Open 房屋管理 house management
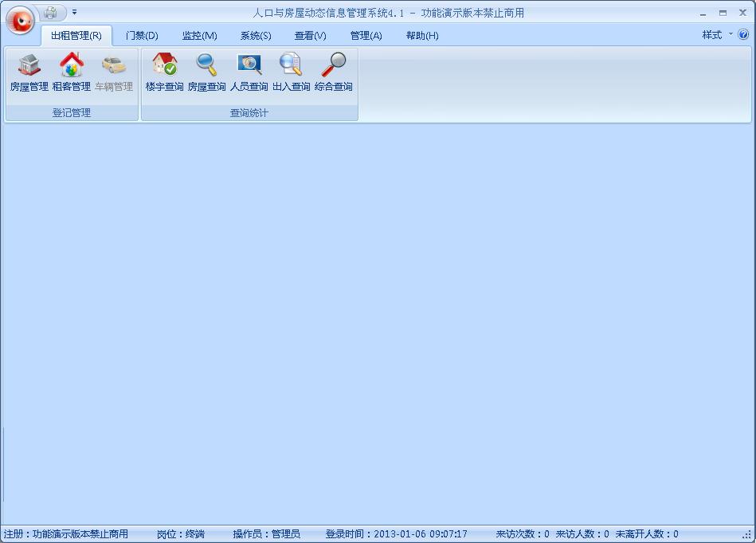 coord(29,72)
